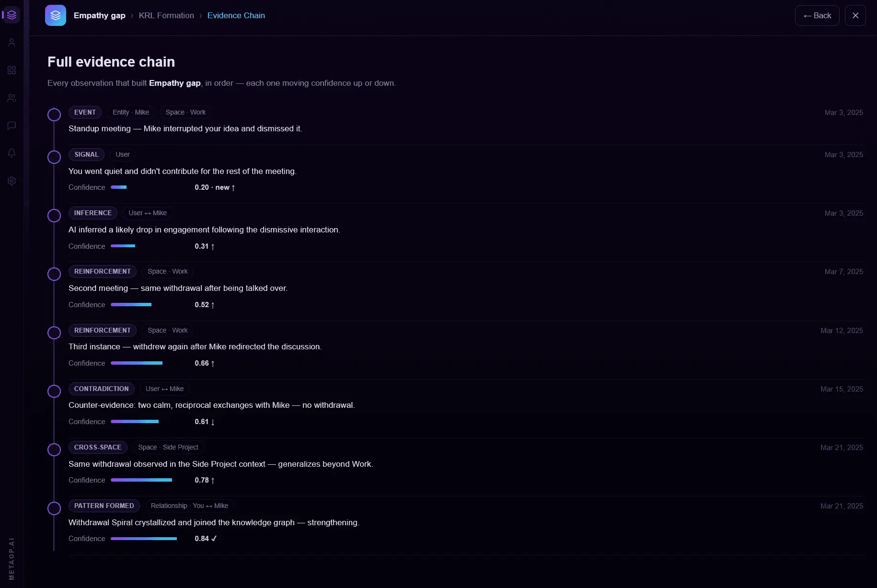Click 'Withdrawal Spiral crystallized' text
Image resolution: width=877 pixels, height=588 pixels.
click(x=214, y=522)
